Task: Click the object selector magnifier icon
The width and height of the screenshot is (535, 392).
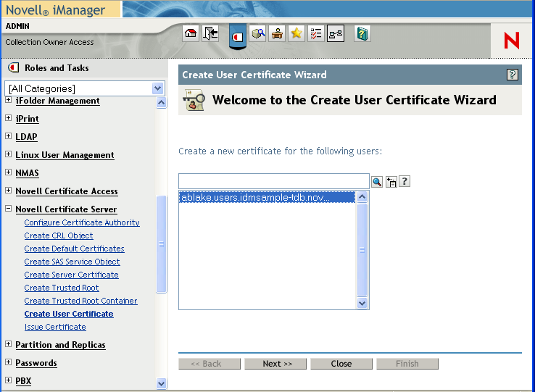Action: [x=377, y=181]
